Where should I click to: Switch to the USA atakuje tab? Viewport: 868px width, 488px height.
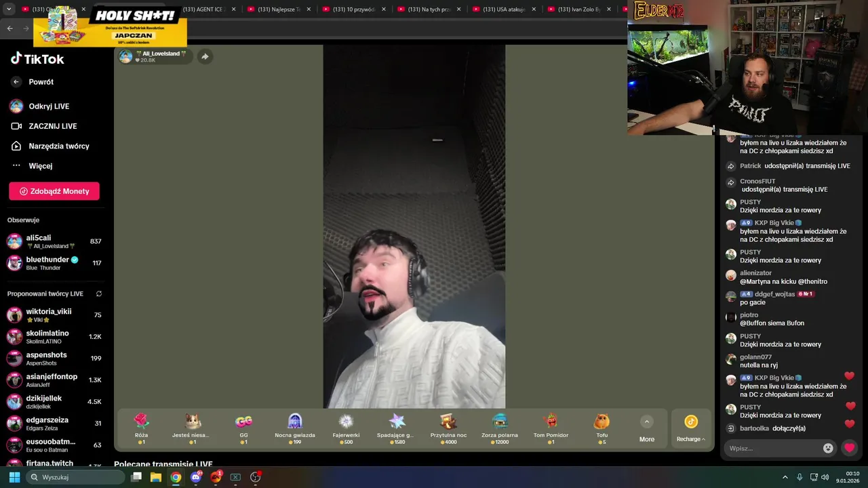[504, 9]
